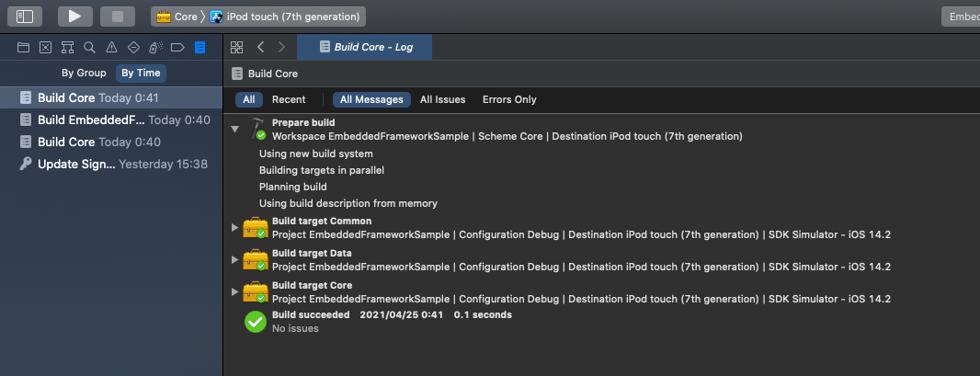This screenshot has width=980, height=376.
Task: Open the Breakpoint navigator
Action: coord(177,47)
